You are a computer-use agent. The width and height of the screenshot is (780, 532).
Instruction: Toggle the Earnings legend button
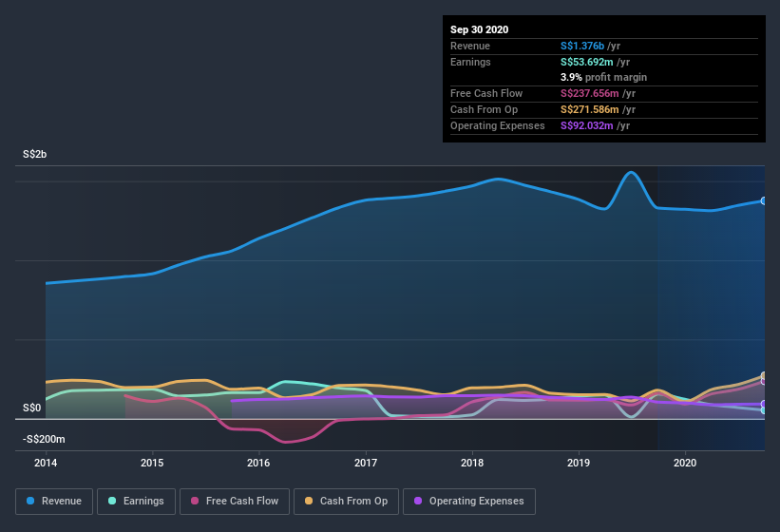136,502
